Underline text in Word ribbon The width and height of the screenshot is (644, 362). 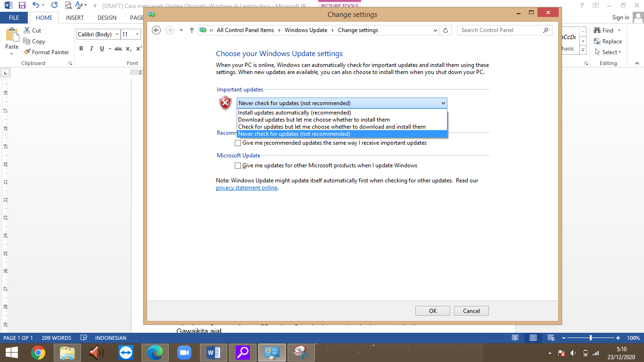coord(102,49)
